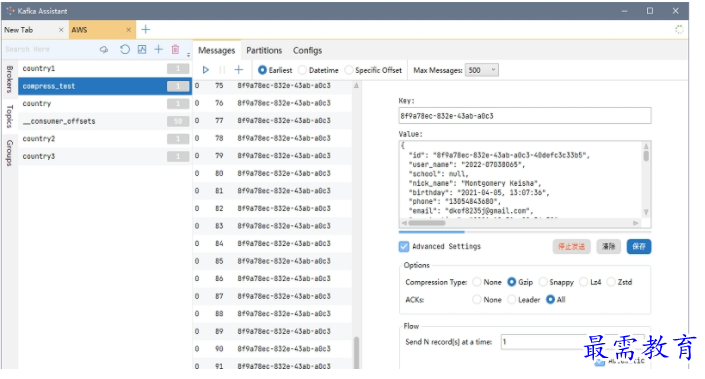Image resolution: width=705 pixels, height=379 pixels.
Task: Select topic country3
Action: 105,156
